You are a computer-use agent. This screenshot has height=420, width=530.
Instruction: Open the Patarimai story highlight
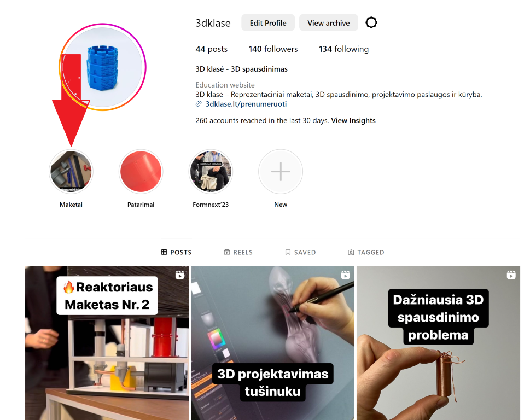[x=141, y=172]
